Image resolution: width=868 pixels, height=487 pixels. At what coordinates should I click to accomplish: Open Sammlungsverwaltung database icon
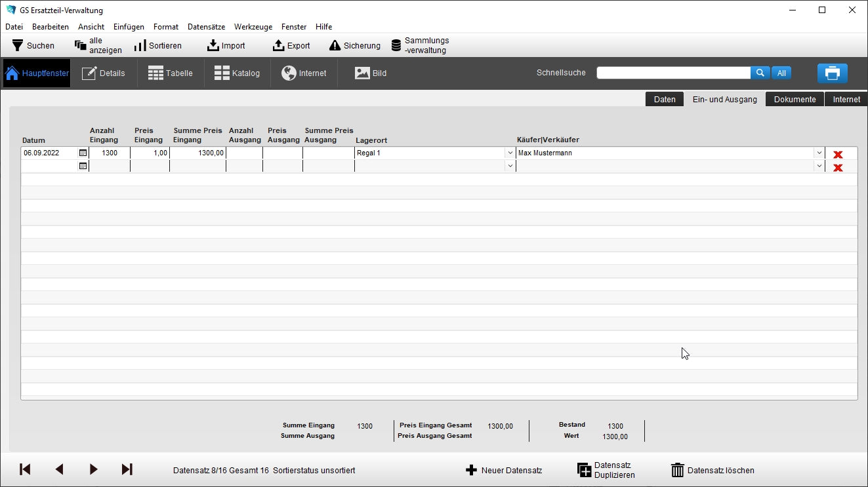tap(396, 45)
